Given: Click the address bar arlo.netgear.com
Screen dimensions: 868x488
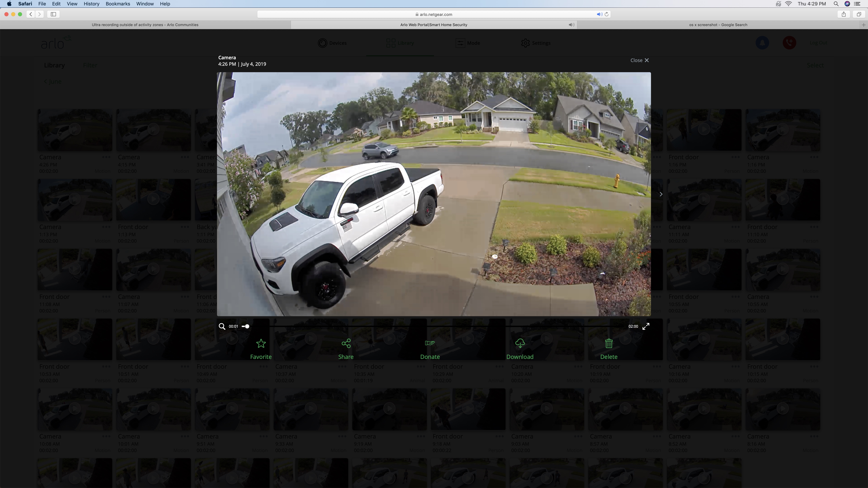Looking at the screenshot, I should point(434,14).
